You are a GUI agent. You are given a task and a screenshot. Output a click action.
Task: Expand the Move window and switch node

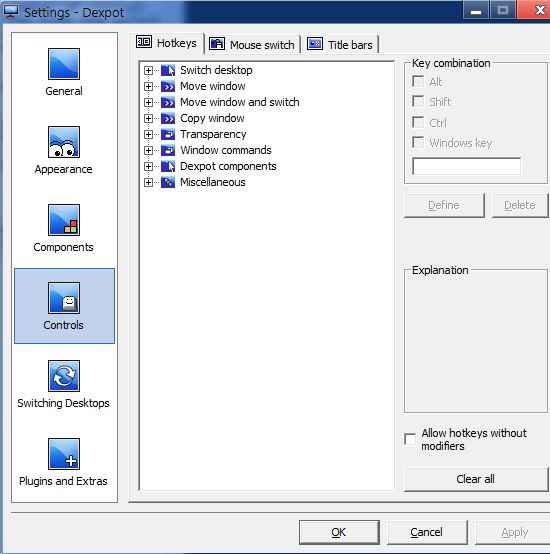coord(148,102)
